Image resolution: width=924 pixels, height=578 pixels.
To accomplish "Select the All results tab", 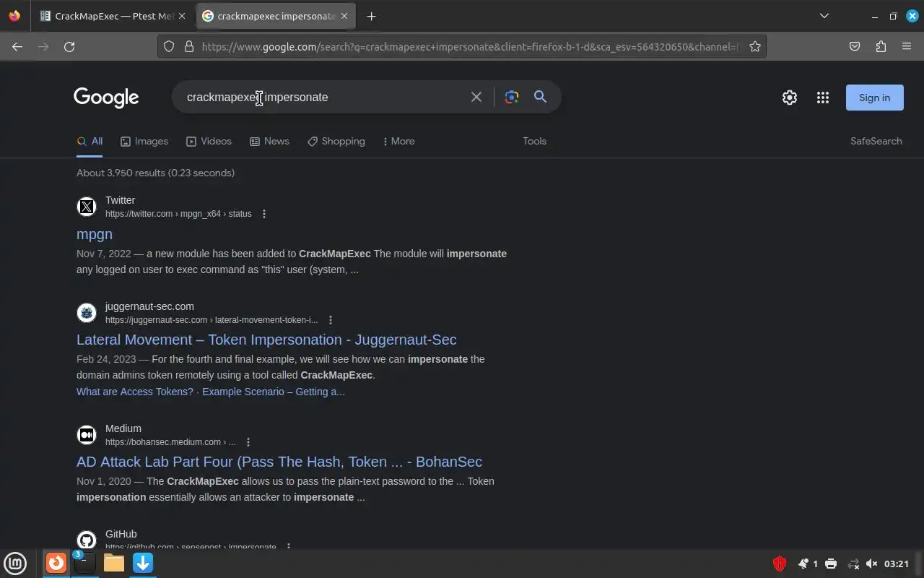I will (x=90, y=142).
